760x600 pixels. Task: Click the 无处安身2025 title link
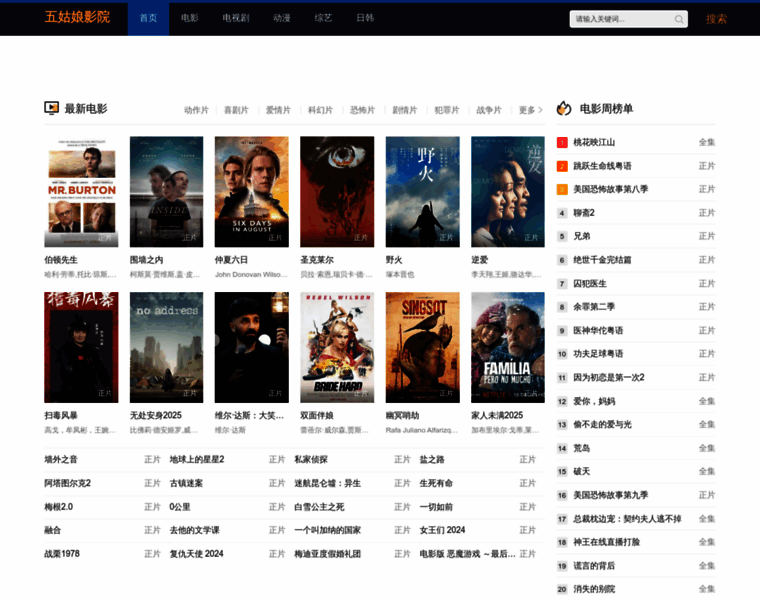click(156, 415)
